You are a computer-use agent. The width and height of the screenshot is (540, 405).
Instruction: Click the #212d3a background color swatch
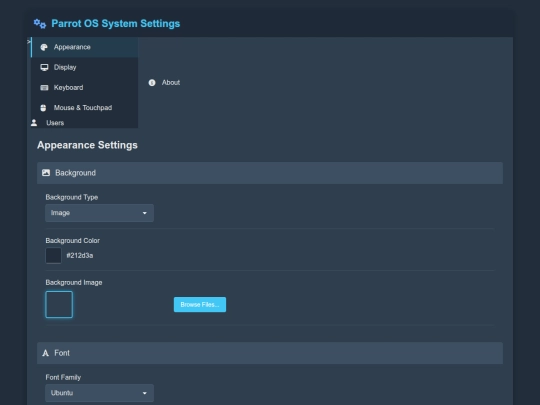(53, 256)
